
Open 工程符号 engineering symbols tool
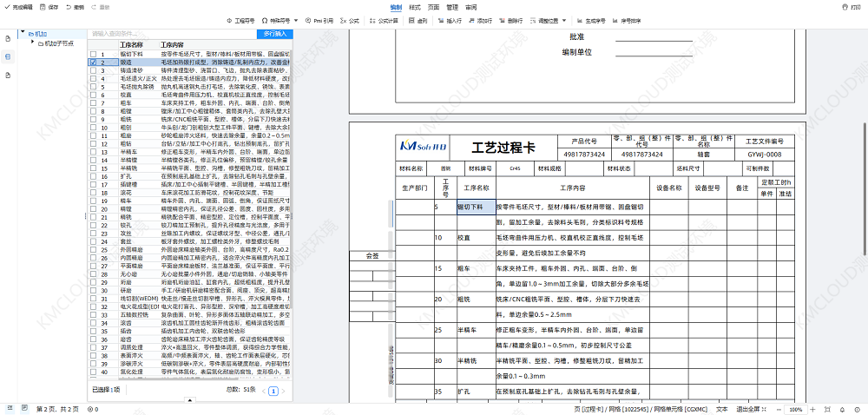pos(240,21)
